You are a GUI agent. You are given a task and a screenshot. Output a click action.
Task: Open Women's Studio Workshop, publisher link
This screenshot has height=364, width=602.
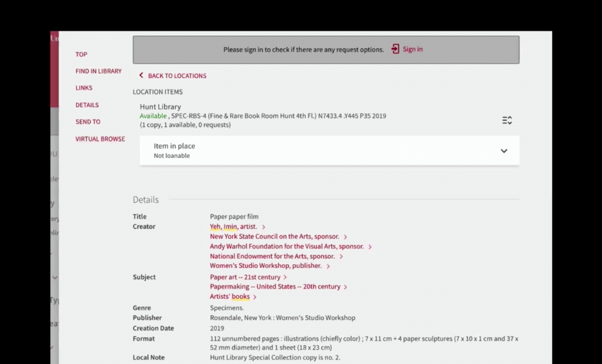(x=266, y=266)
